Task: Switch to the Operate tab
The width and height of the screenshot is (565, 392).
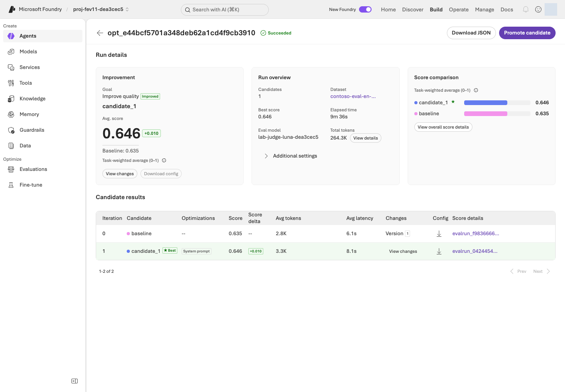Action: pyautogui.click(x=459, y=9)
